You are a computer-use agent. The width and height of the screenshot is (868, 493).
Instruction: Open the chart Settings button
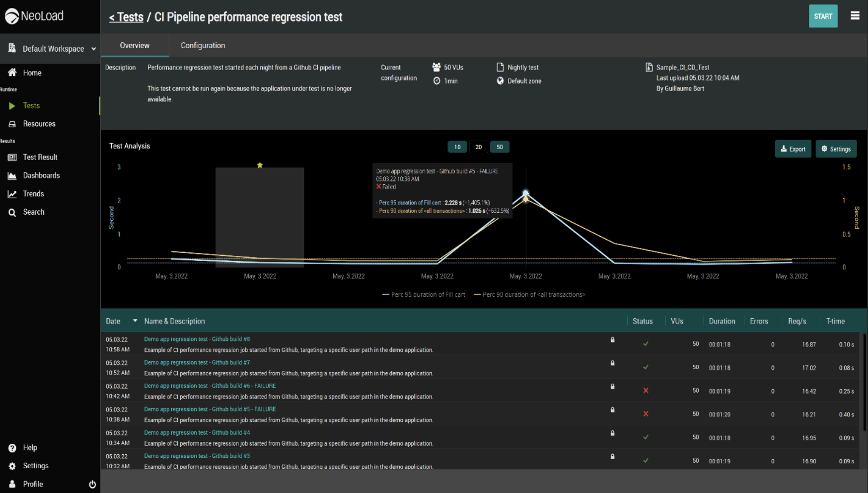[836, 149]
